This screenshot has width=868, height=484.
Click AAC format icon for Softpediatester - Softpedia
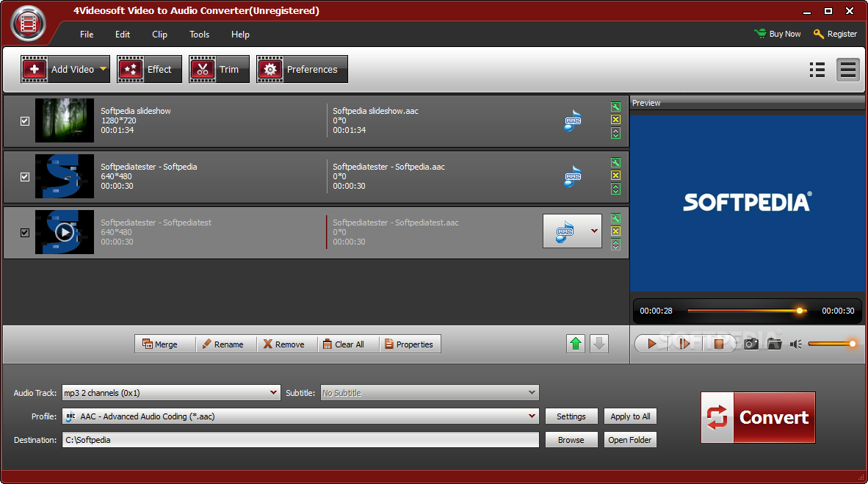click(573, 177)
